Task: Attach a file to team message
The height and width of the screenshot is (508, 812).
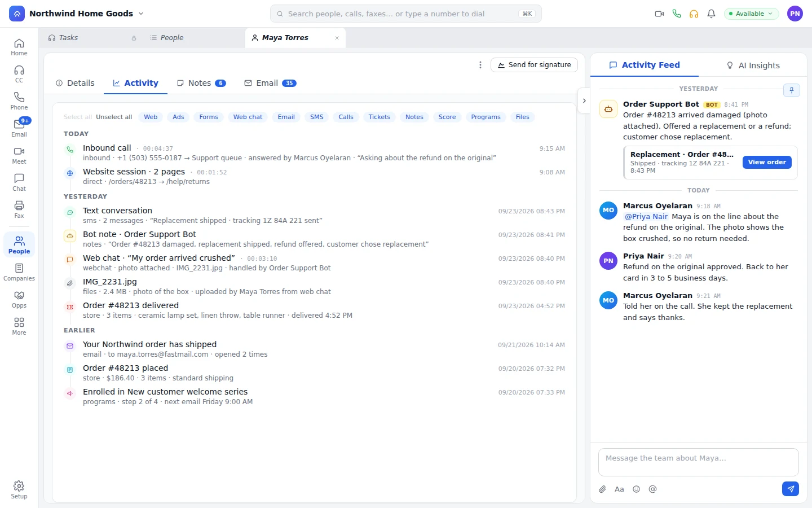Action: tap(602, 489)
